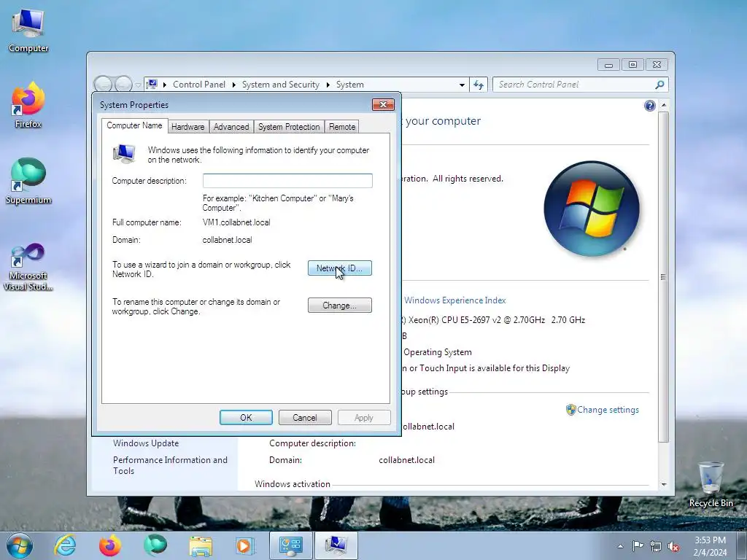Image resolution: width=747 pixels, height=560 pixels.
Task: Click the Control Panel forward arrow button
Action: 123,85
